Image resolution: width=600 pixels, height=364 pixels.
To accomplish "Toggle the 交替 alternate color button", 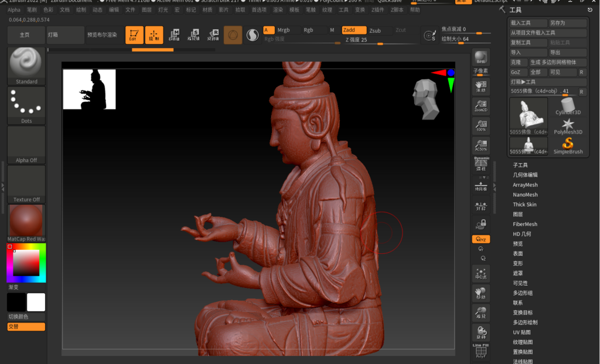I will click(x=26, y=327).
